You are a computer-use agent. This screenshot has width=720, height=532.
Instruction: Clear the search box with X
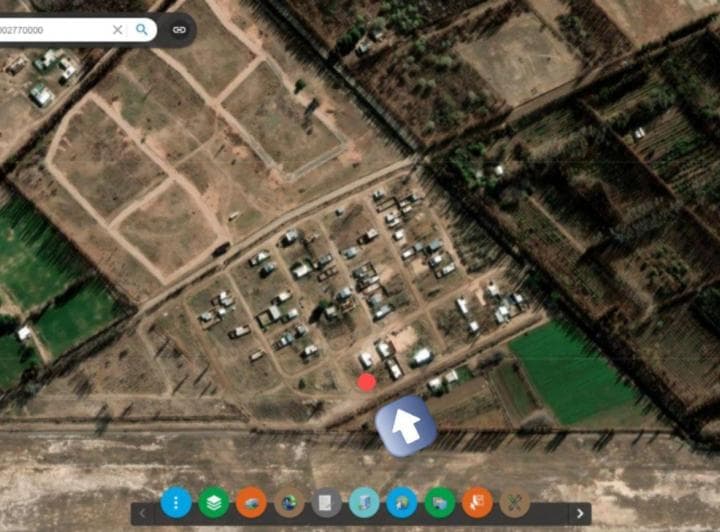pos(118,30)
